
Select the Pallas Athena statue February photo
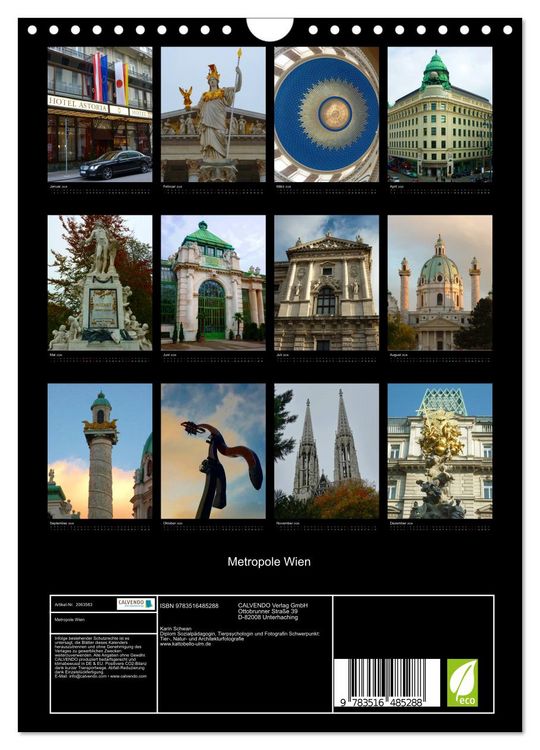pos(213,114)
